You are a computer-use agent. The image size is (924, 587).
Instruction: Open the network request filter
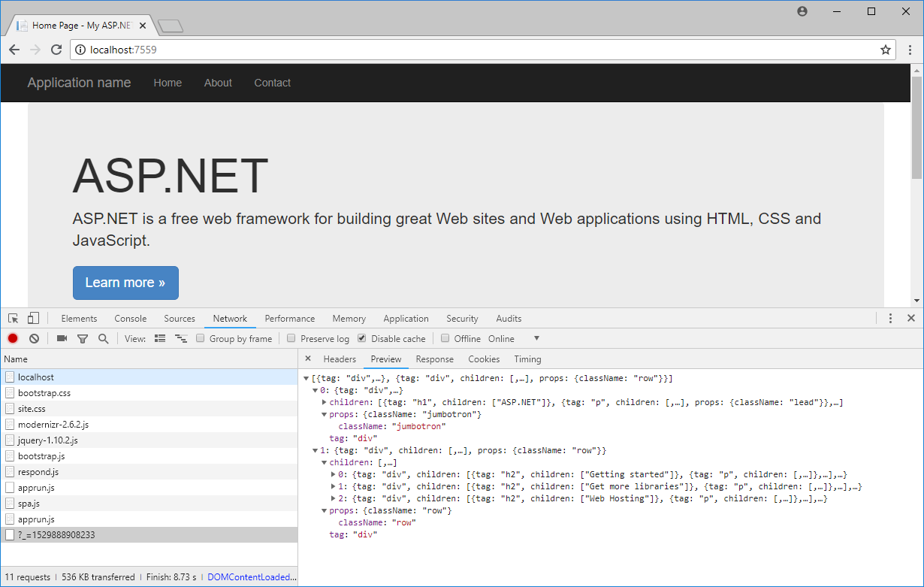(83, 338)
